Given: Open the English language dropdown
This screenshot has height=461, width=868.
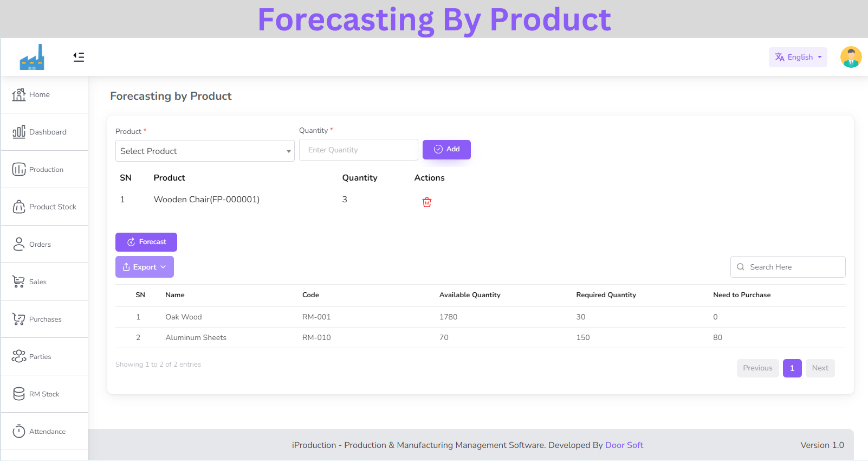Looking at the screenshot, I should click(x=798, y=57).
